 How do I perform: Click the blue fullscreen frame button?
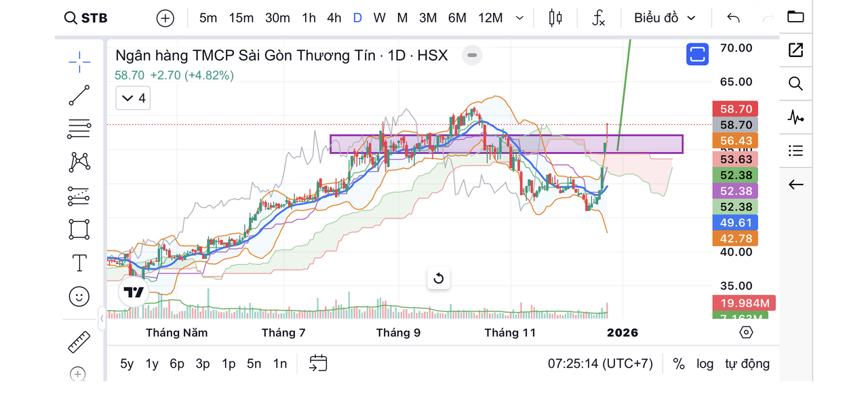[697, 54]
